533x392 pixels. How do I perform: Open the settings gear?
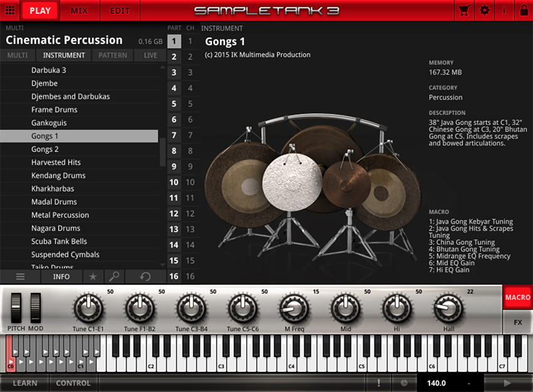484,10
